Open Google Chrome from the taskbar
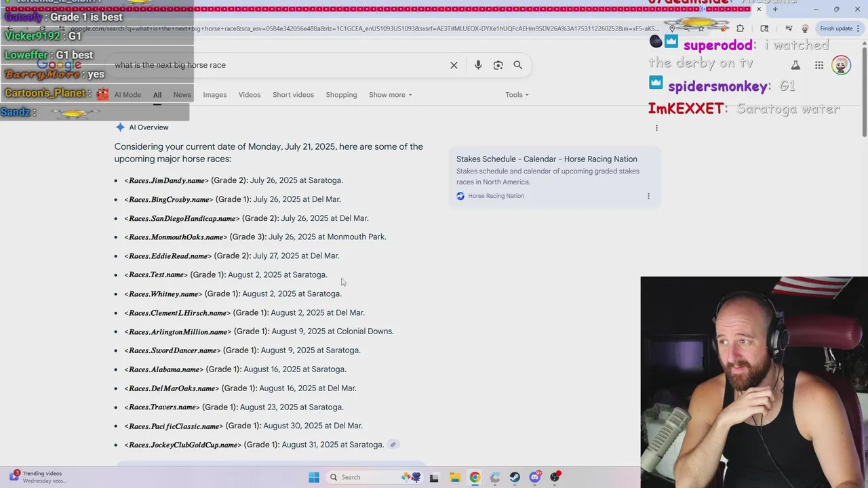Screen dimensions: 868x488 [x=475, y=477]
